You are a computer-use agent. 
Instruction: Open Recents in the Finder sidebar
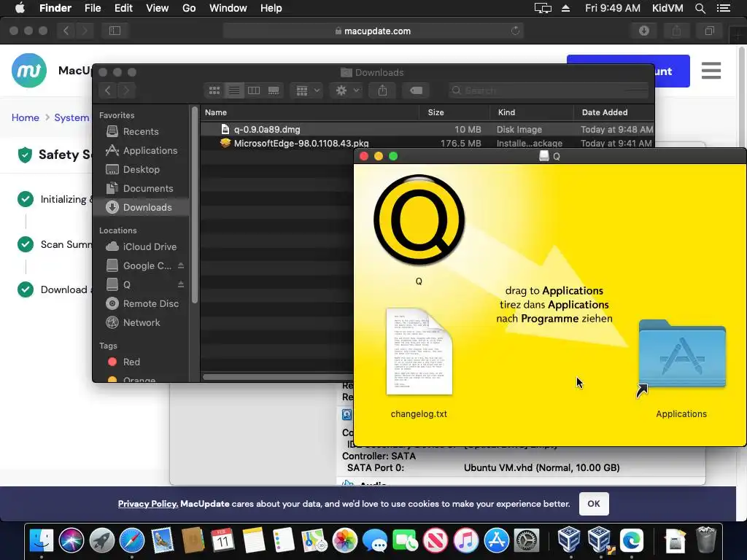click(141, 131)
